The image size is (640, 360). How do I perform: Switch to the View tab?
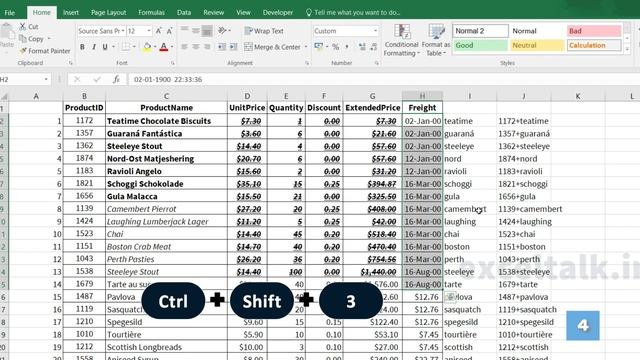point(243,13)
